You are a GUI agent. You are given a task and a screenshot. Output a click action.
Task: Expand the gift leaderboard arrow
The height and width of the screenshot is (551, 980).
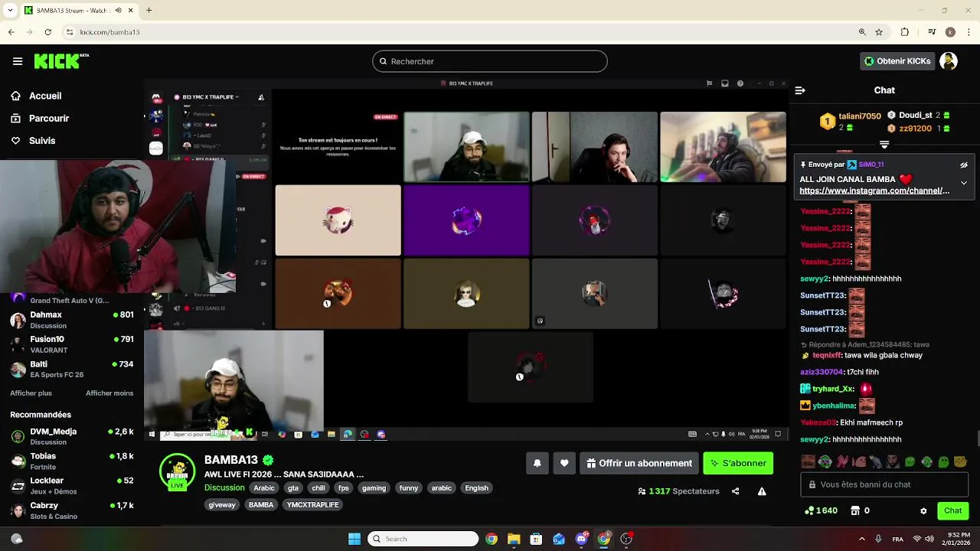[x=884, y=144]
